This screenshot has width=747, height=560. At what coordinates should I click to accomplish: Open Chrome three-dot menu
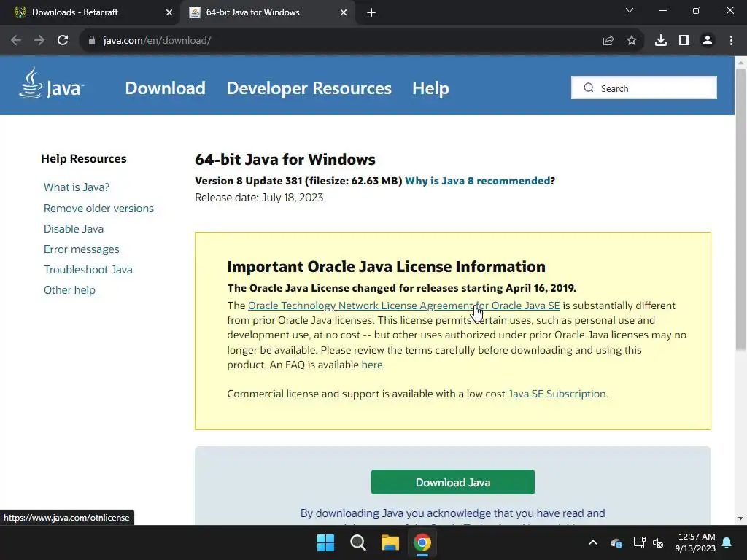[x=731, y=41]
